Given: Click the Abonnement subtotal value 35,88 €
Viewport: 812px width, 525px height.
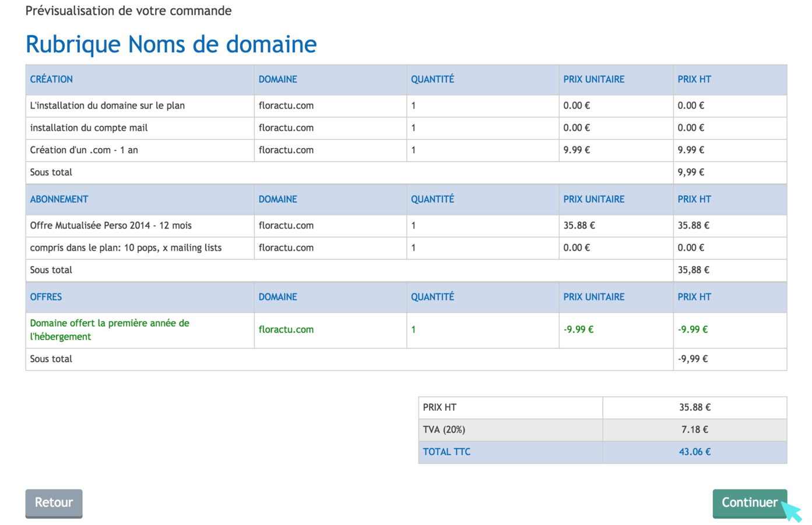Looking at the screenshot, I should point(693,270).
